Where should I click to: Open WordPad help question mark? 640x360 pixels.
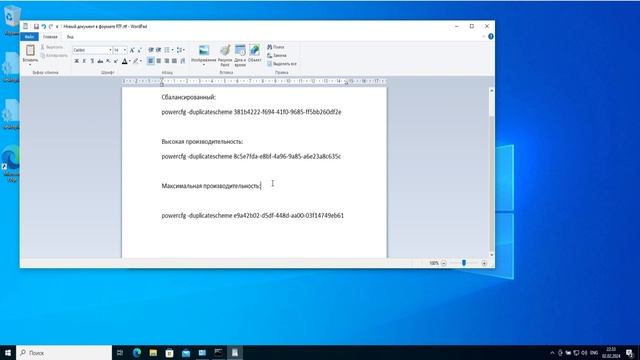point(491,36)
